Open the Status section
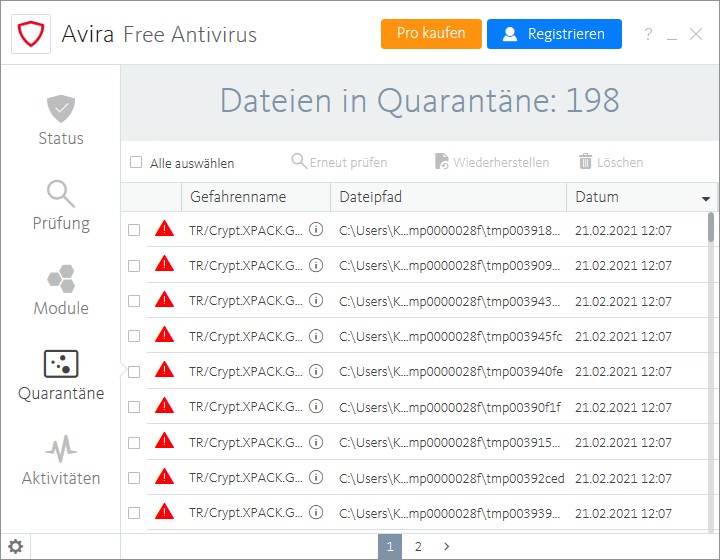 click(x=61, y=121)
